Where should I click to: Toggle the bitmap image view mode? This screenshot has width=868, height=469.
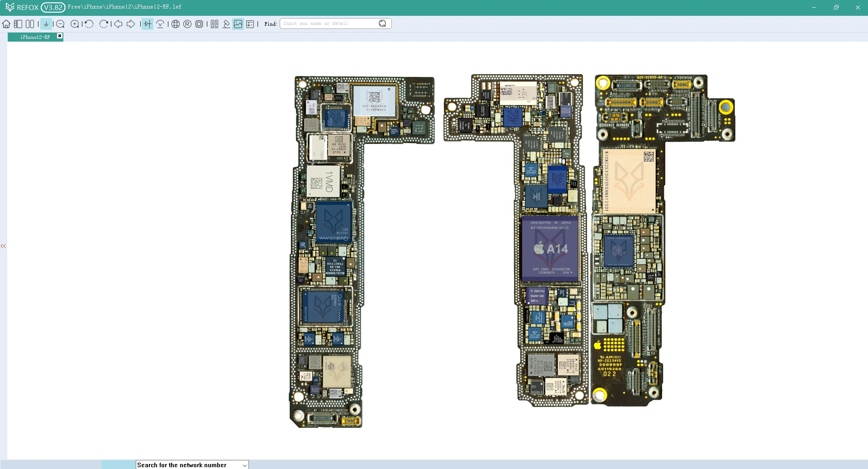click(238, 24)
